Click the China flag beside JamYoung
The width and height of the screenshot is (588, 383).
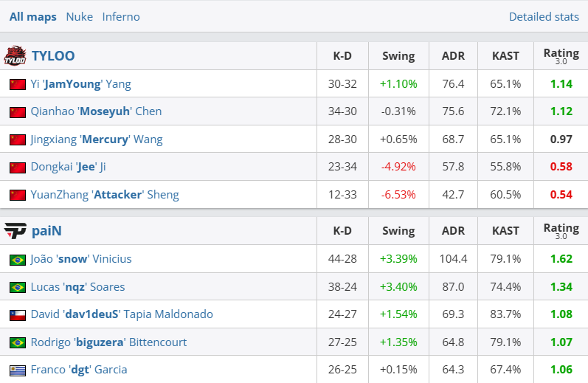[18, 84]
